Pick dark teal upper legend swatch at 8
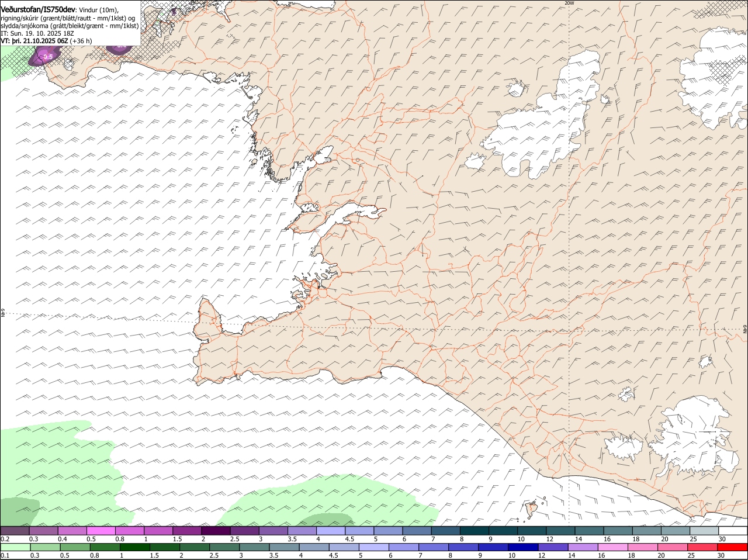Viewport: 748px width, 560px height. tap(475, 531)
